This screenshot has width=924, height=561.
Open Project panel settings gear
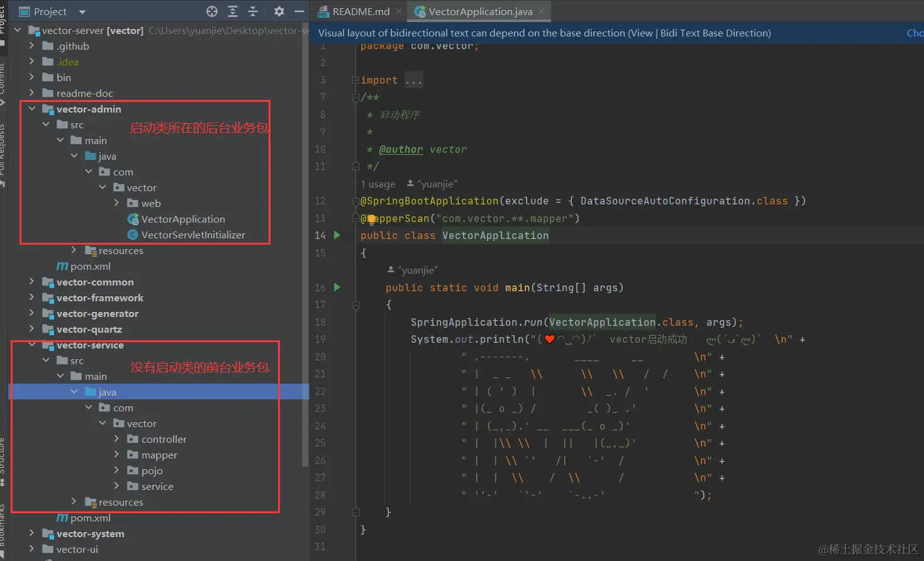click(x=279, y=11)
